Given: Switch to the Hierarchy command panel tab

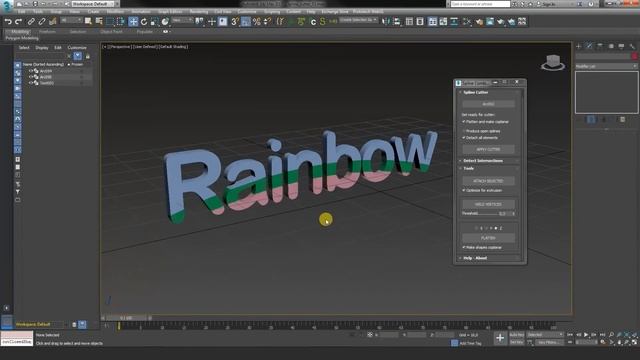Looking at the screenshot, I should 600,46.
